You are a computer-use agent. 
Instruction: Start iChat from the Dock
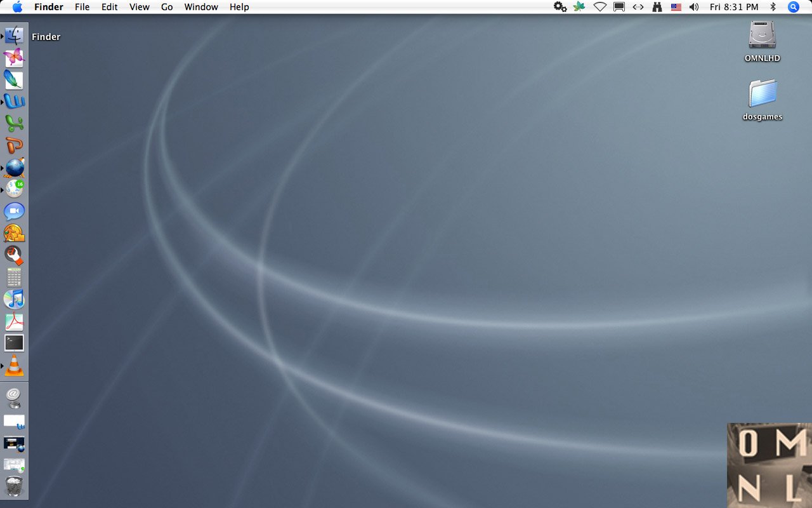14,210
